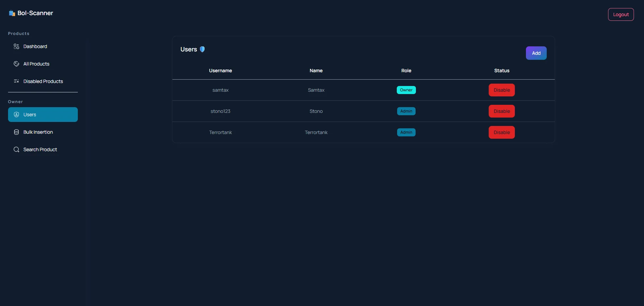644x306 pixels.
Task: Log out using the Logout button
Action: (621, 14)
